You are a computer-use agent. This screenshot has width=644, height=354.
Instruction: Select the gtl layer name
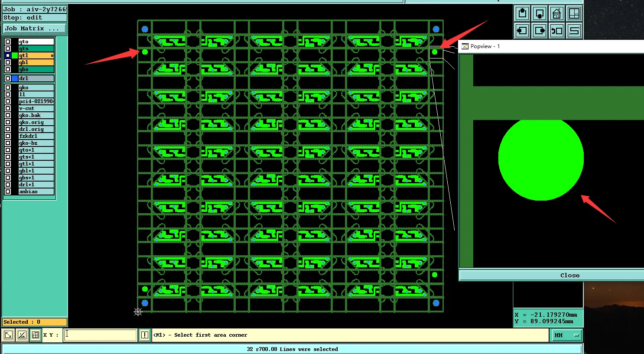point(36,55)
